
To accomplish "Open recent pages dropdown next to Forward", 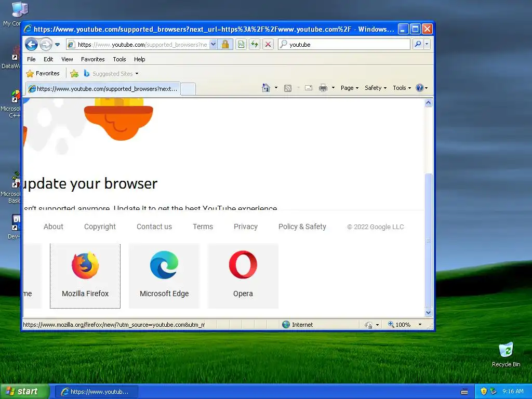I will 57,45.
